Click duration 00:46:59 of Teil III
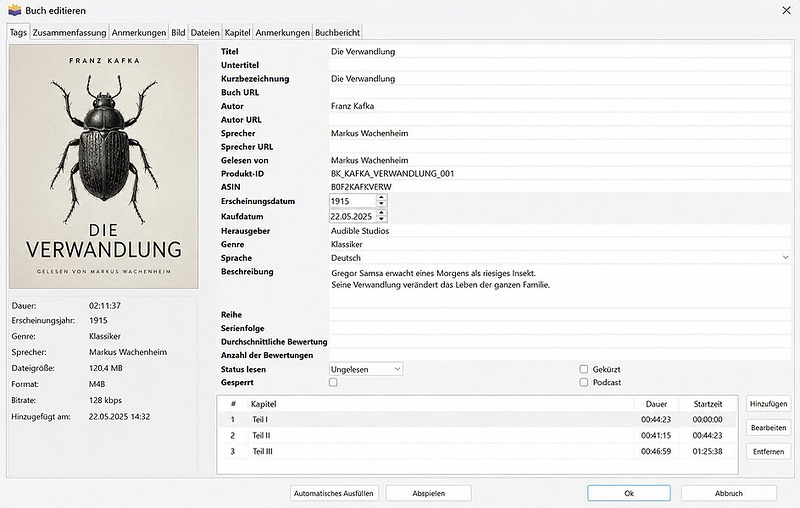Image resolution: width=800 pixels, height=508 pixels. (656, 451)
